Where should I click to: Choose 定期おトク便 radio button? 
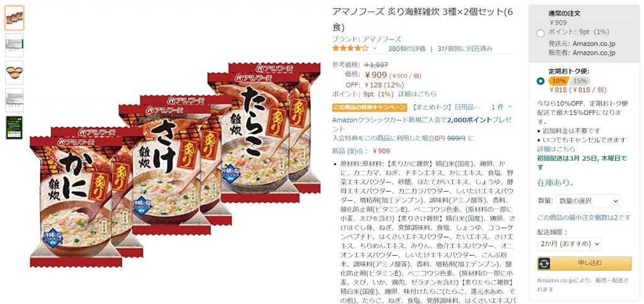(540, 81)
